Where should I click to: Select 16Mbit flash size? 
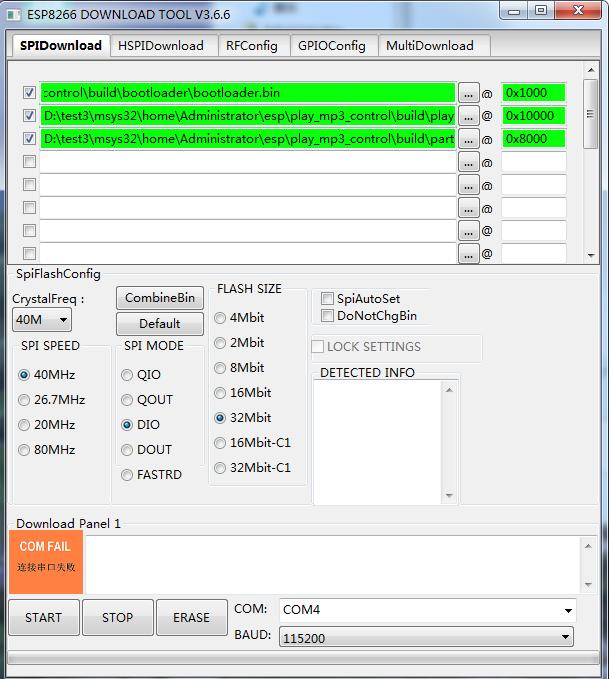tap(243, 393)
